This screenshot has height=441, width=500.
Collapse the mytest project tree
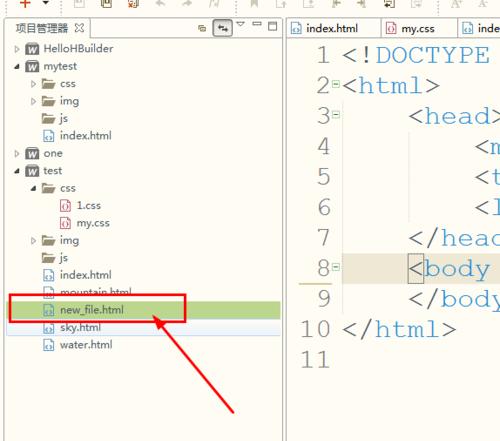(x=17, y=67)
